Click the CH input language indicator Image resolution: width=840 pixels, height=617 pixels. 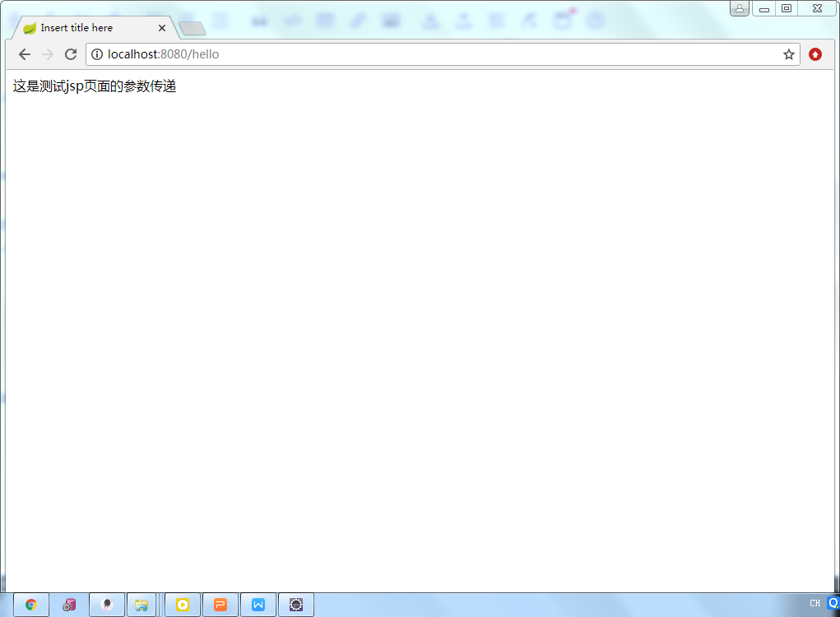click(814, 603)
